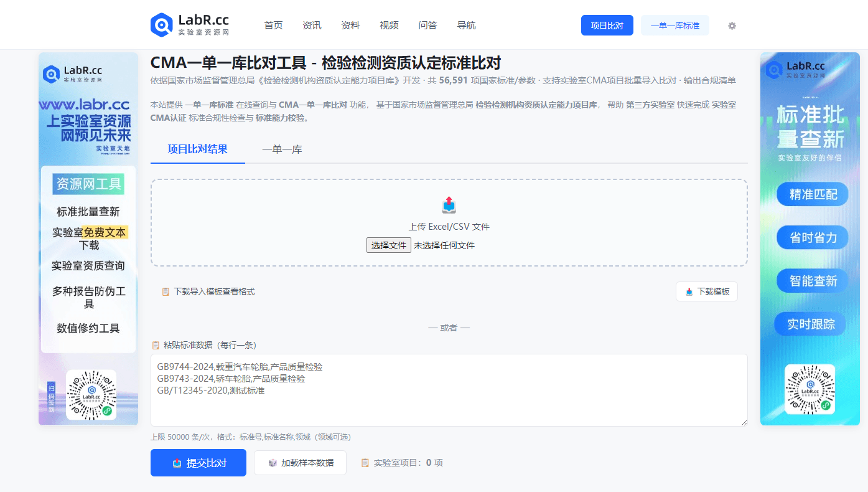This screenshot has width=868, height=492.
Task: Click the textarea resize handle corner
Action: point(744,422)
